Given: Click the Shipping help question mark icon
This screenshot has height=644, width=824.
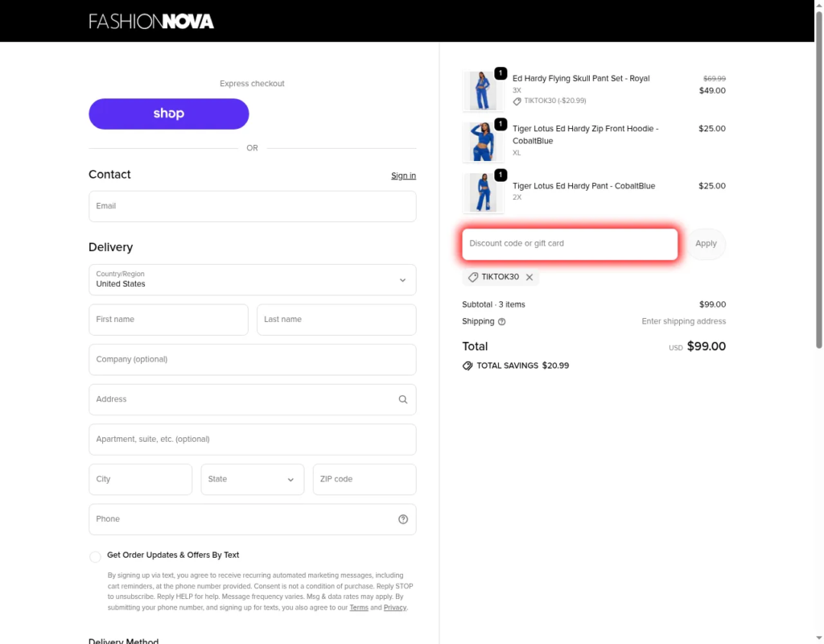Looking at the screenshot, I should 503,321.
